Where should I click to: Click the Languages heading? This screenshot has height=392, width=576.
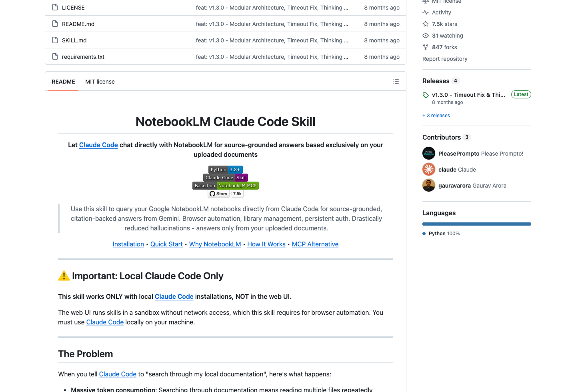click(x=439, y=213)
